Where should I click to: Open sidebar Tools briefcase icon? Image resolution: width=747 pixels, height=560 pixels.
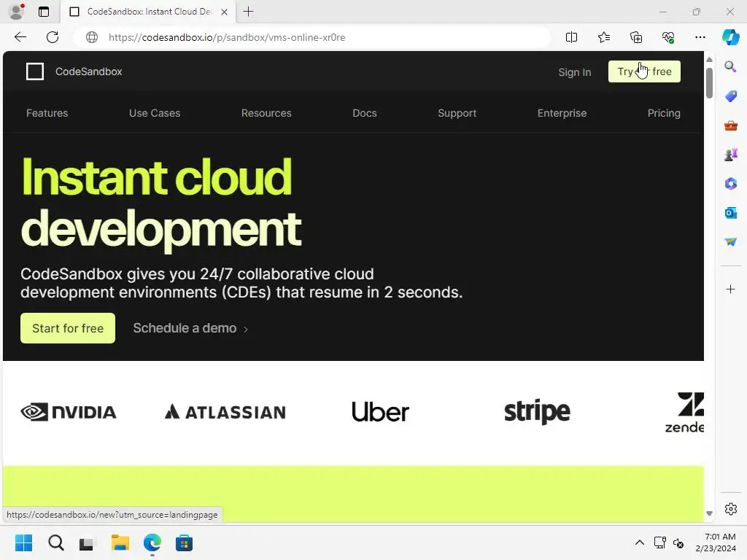(730, 125)
